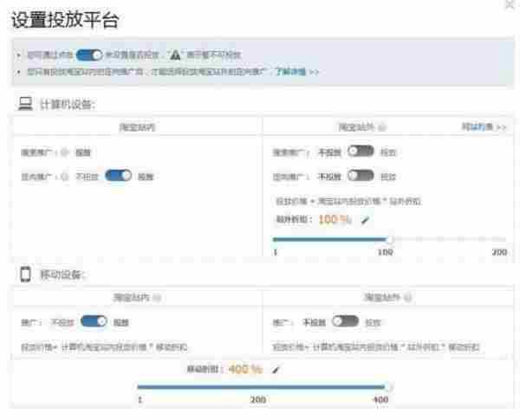Screen dimensions: 520x420
Task: Click the help icon beside 淘宝站外 under 计算机设备
Action: [383, 126]
